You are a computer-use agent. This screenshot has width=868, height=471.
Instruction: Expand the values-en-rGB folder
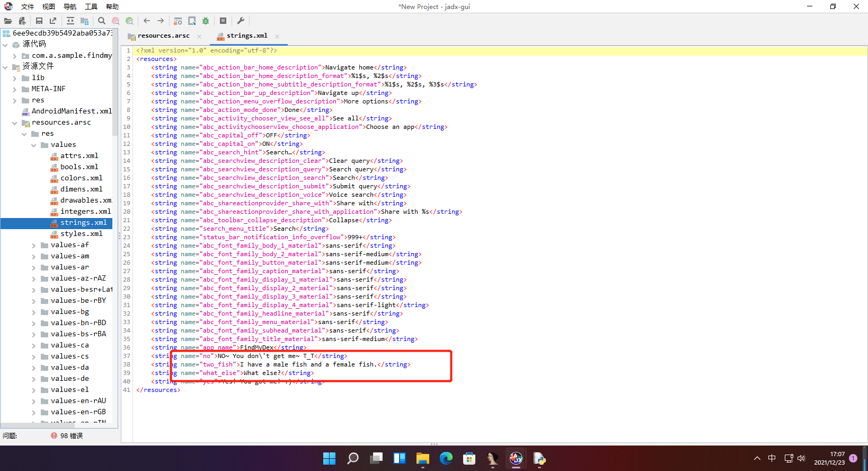[34, 412]
